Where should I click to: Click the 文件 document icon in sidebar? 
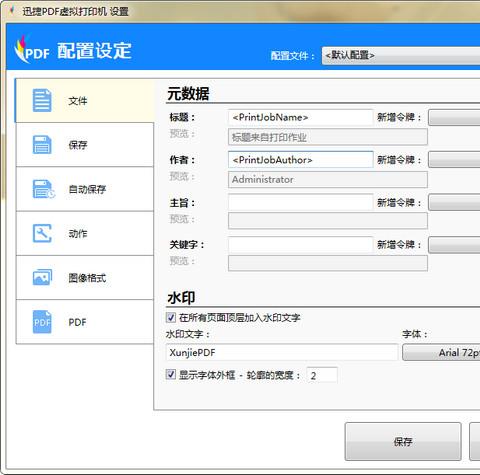(42, 100)
